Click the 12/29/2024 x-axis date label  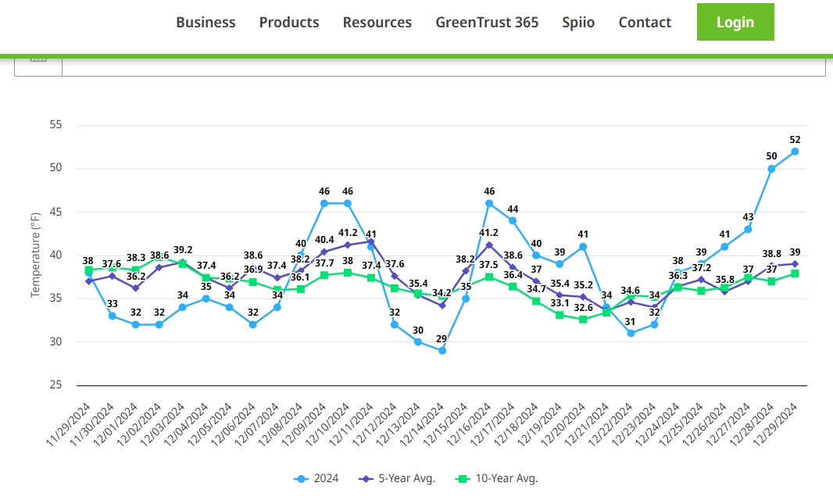click(x=776, y=424)
